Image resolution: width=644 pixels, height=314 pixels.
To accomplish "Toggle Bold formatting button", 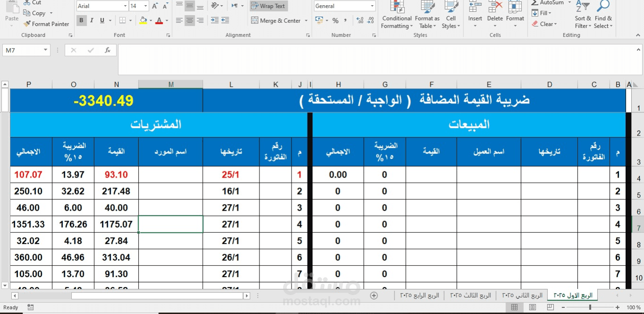I will [81, 20].
